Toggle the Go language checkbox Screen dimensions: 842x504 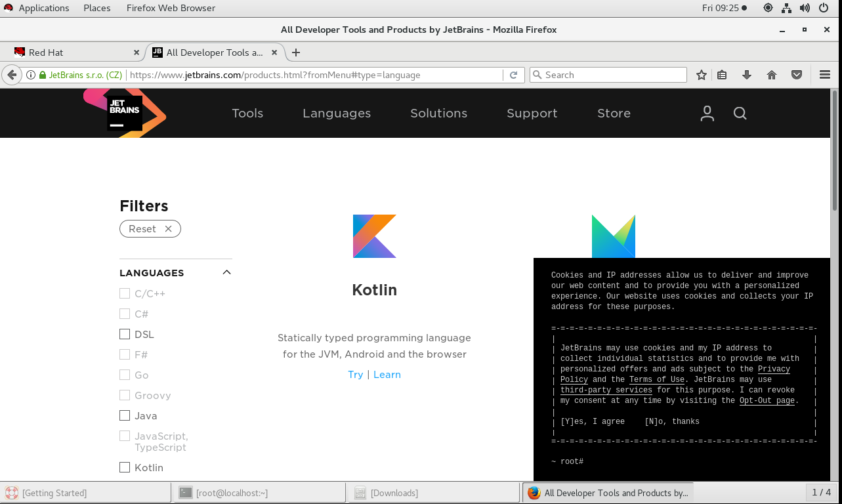125,375
